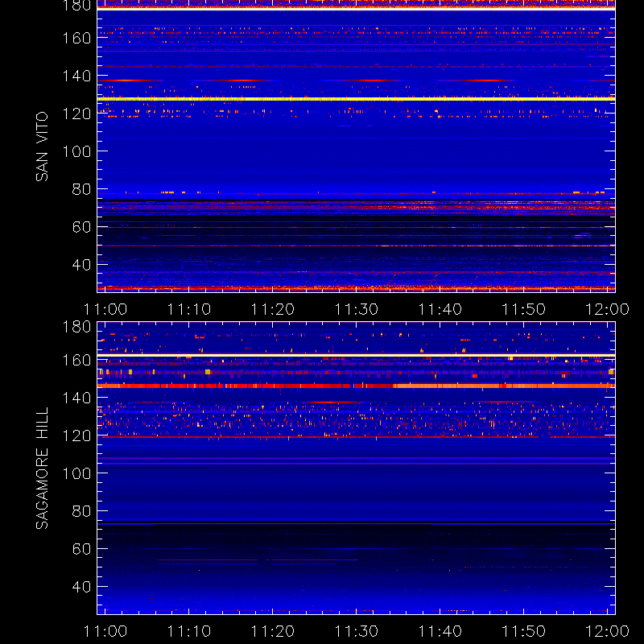This screenshot has width=644, height=644.
Task: Select the 80 tick label on San Vito axis
Action: pos(81,189)
